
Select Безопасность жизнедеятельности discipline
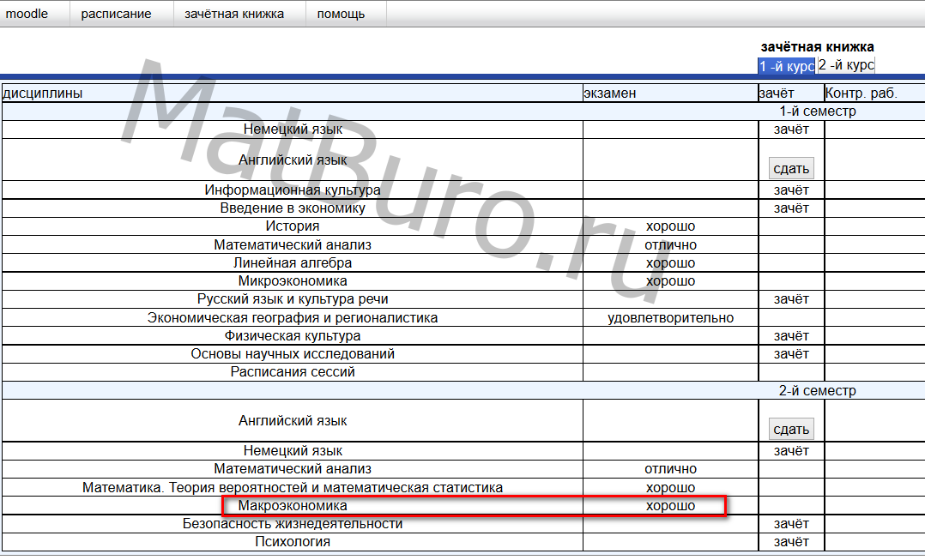(293, 524)
